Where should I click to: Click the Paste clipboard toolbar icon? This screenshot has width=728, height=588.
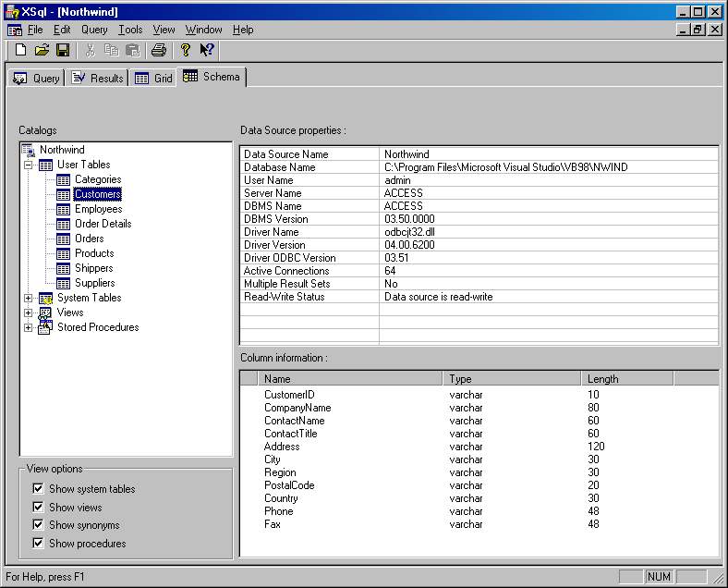pos(133,50)
